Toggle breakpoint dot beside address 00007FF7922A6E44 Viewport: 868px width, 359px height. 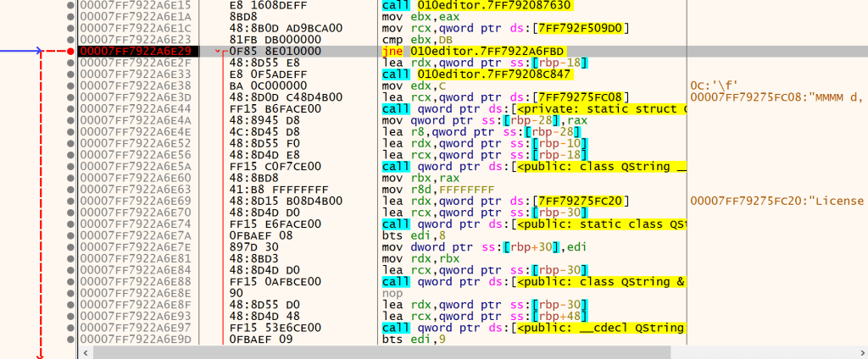70,108
